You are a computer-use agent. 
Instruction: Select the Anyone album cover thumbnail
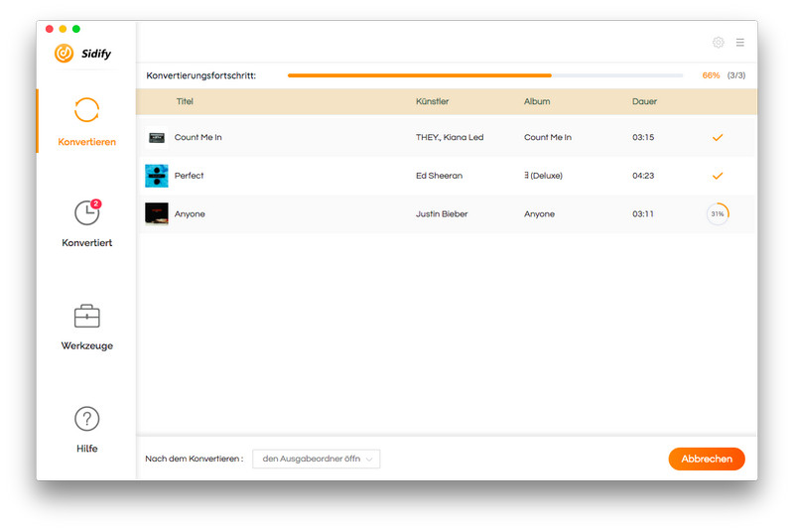click(x=157, y=214)
